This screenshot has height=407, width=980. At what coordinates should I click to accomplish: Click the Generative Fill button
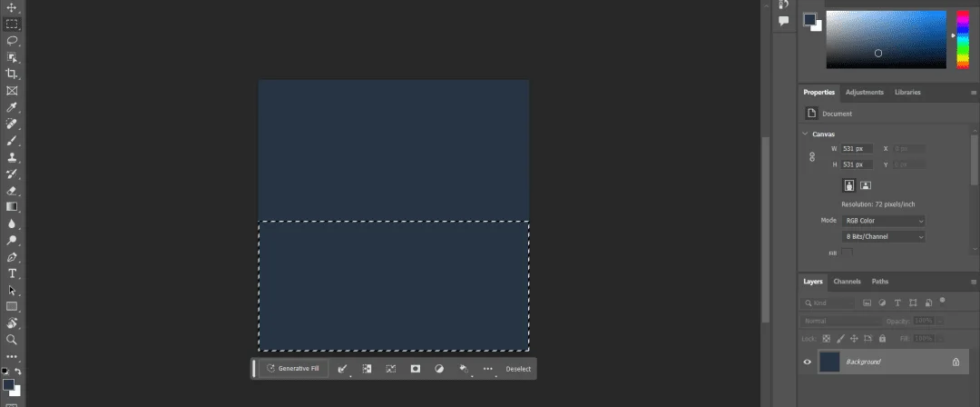tap(293, 369)
